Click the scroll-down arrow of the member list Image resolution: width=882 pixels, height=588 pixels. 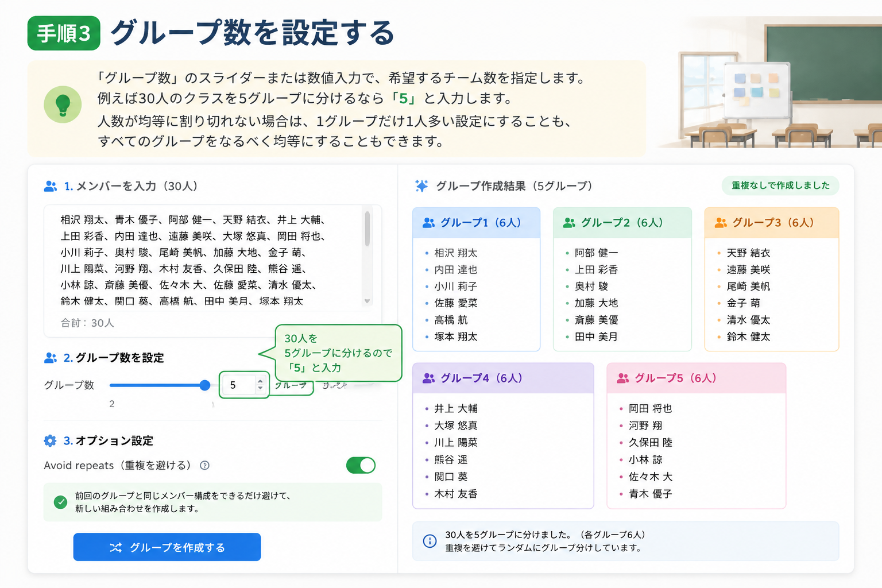(x=367, y=301)
